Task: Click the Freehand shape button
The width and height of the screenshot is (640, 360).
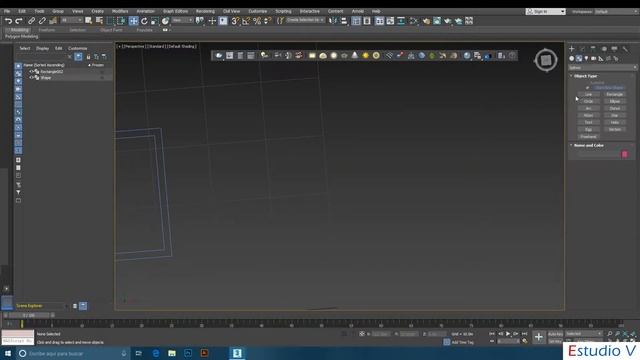Action: (588, 136)
